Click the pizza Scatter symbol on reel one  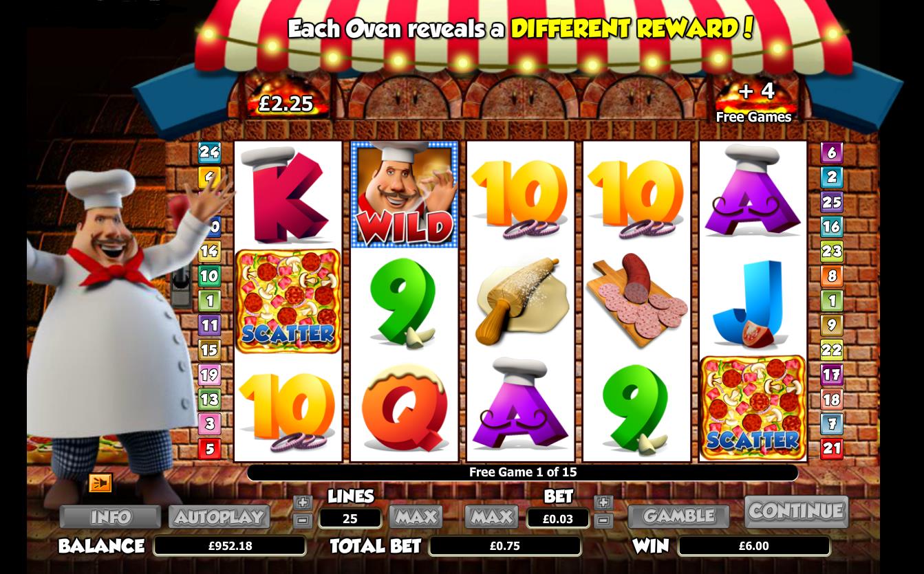(x=288, y=302)
